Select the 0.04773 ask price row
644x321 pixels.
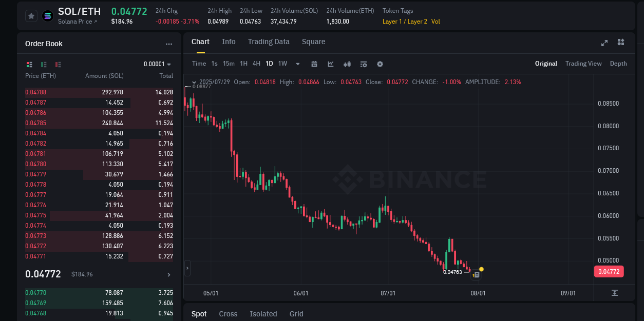(99, 236)
